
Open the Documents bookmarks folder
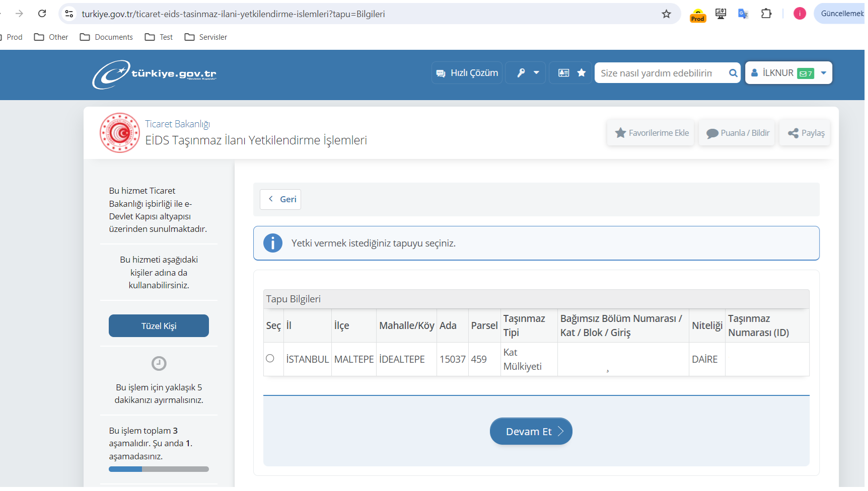pyautogui.click(x=106, y=37)
